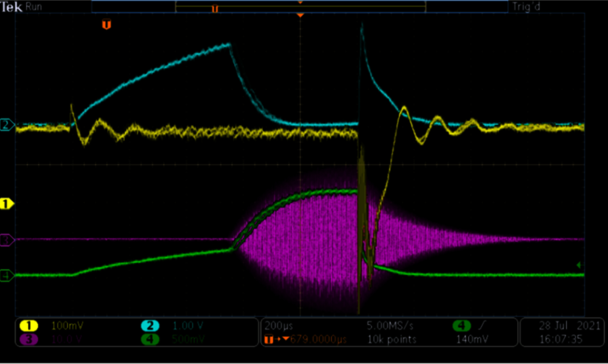608x364 pixels.
Task: Click the cyan channel 2 badge
Action: tap(150, 326)
